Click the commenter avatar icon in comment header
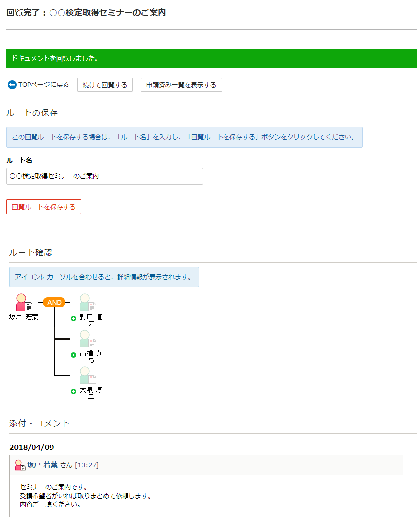The width and height of the screenshot is (417, 532). (20, 465)
